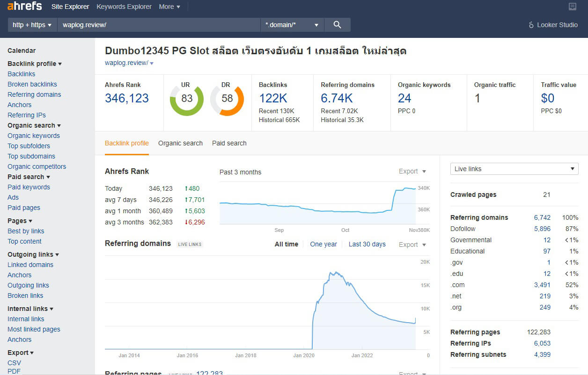588x375 pixels.
Task: Expand the More menu in the header
Action: pyautogui.click(x=169, y=7)
